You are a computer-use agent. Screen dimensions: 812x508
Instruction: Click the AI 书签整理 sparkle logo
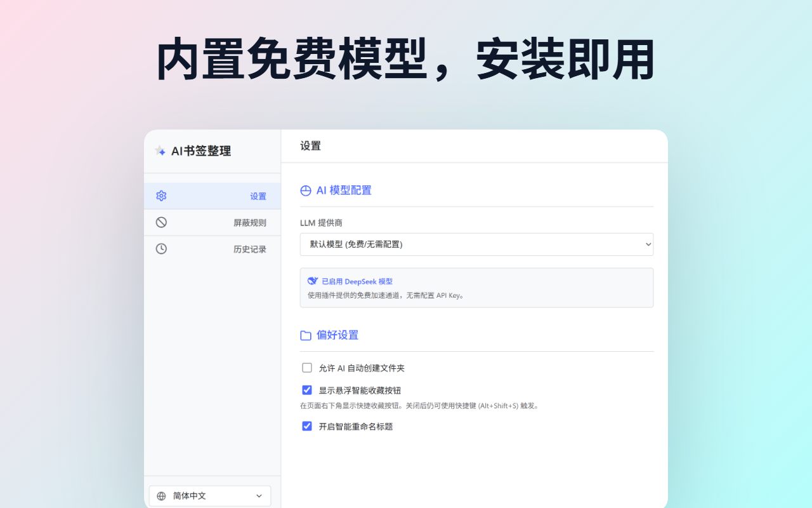click(x=160, y=150)
